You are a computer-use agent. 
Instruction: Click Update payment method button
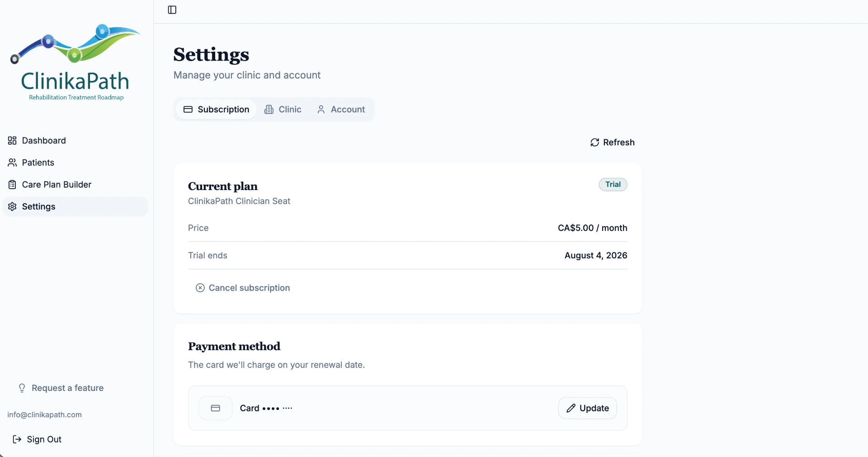click(x=587, y=408)
